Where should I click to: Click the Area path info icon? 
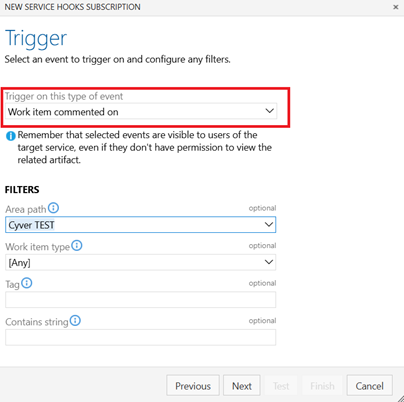click(x=53, y=208)
